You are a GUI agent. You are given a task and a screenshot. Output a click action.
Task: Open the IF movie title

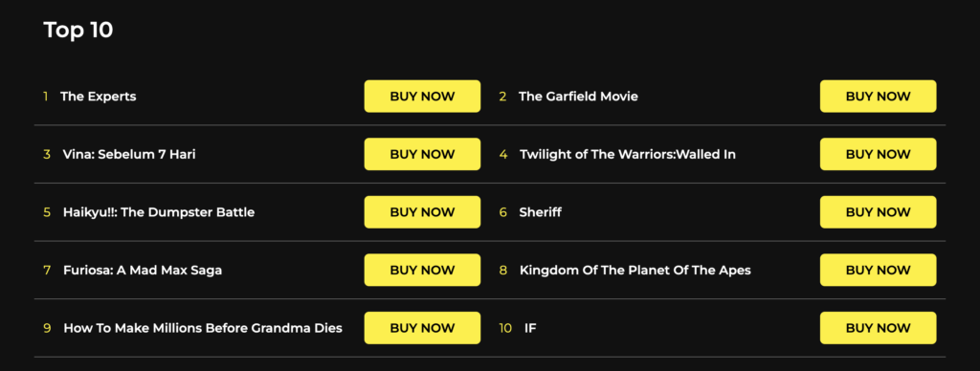point(530,328)
